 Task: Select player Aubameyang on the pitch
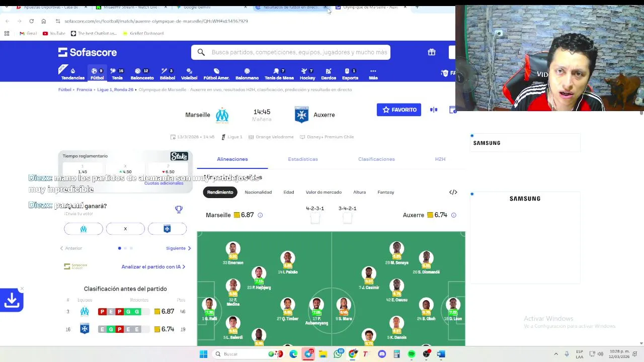[x=316, y=311]
